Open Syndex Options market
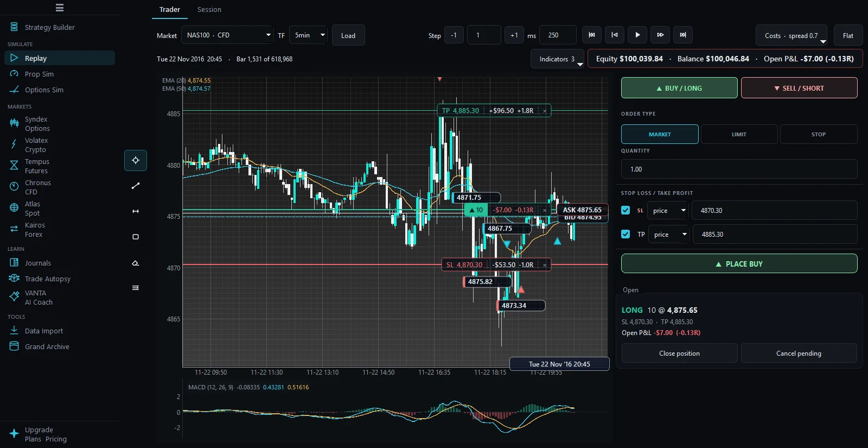 (60, 124)
